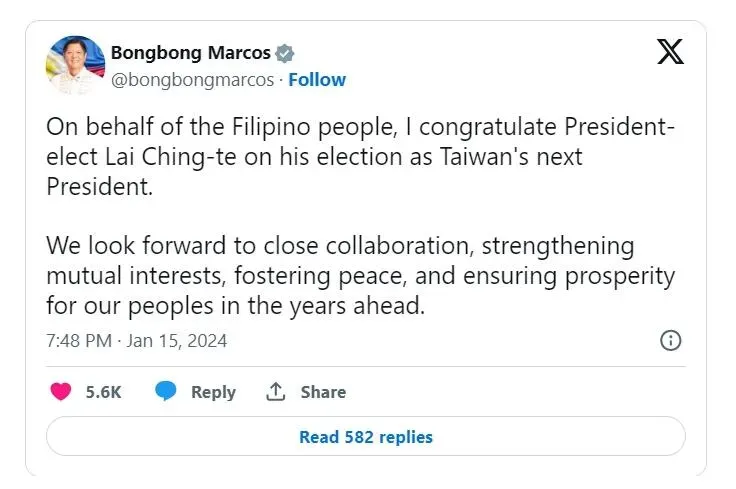This screenshot has width=736, height=489.
Task: Click the paragraph starting We look forward
Action: [x=360, y=276]
